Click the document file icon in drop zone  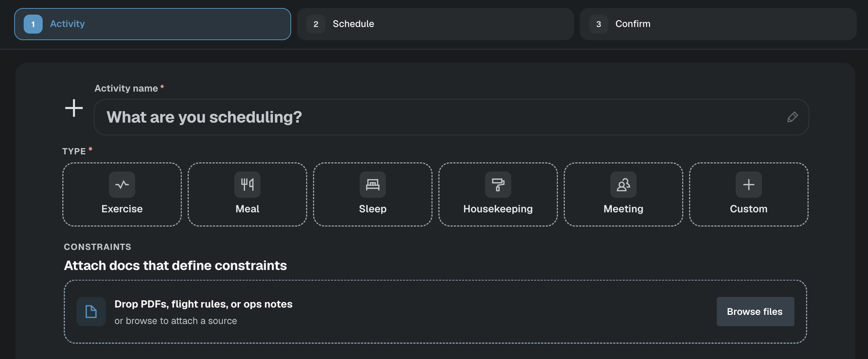pyautogui.click(x=91, y=312)
